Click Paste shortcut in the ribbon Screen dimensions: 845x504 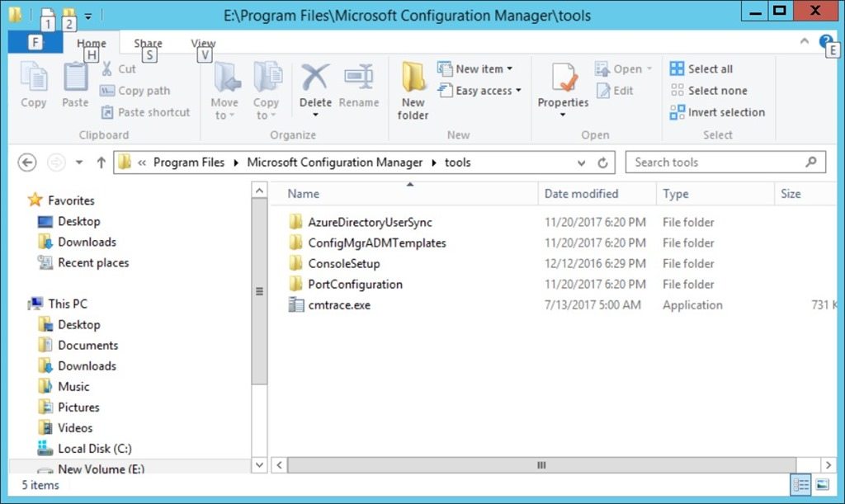point(146,112)
